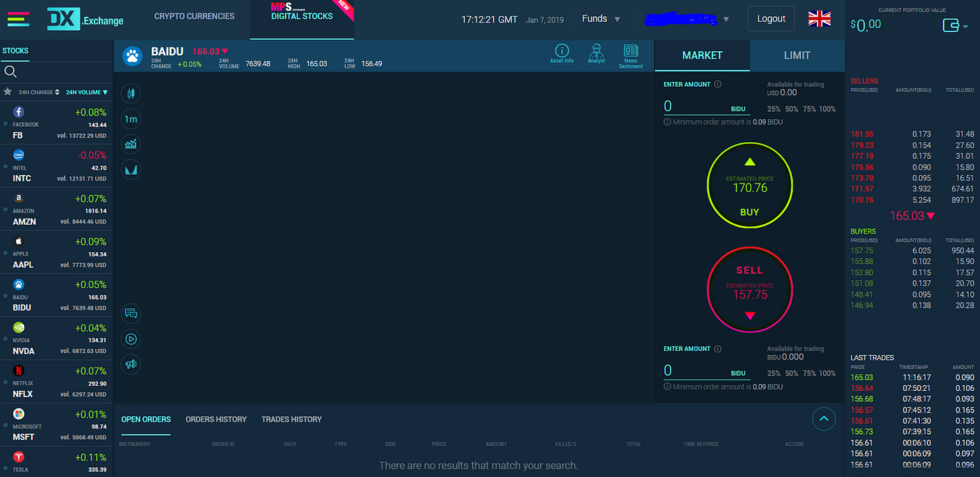Screen dimensions: 980x477
Task: Open the depth chart icon
Action: pyautogui.click(x=131, y=170)
